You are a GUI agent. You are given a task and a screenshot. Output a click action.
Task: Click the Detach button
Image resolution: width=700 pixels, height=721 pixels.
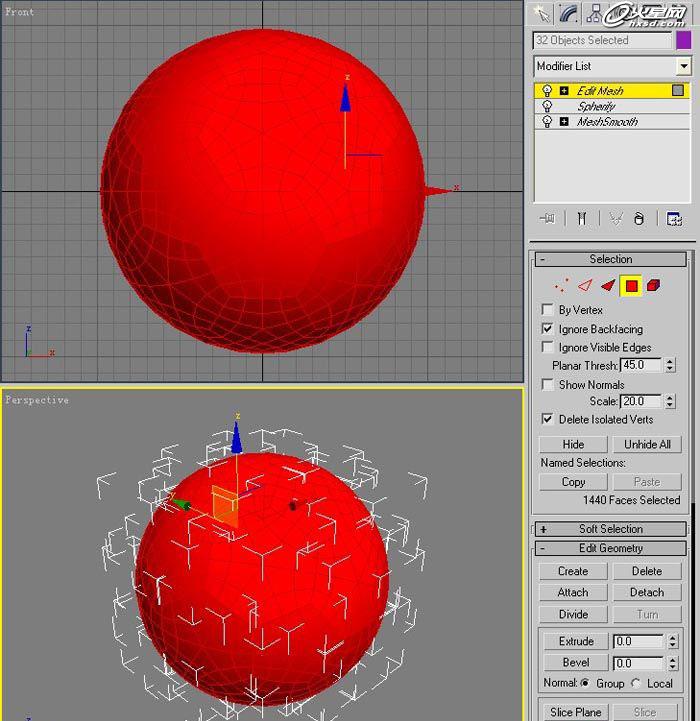tap(647, 592)
